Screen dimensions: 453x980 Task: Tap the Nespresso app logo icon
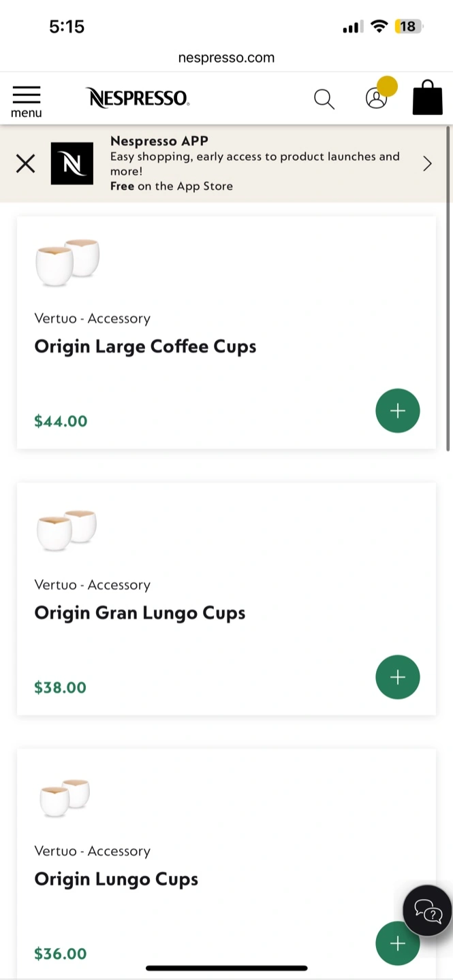pyautogui.click(x=72, y=163)
